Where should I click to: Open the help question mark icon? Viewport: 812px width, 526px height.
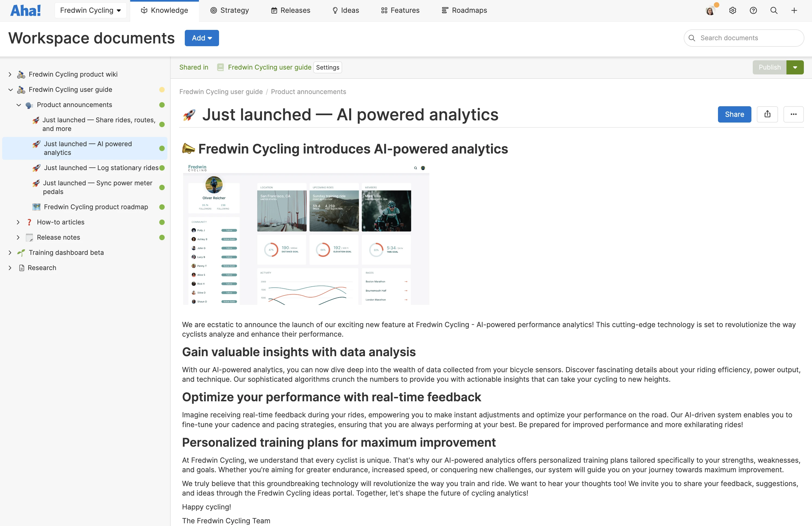point(753,10)
